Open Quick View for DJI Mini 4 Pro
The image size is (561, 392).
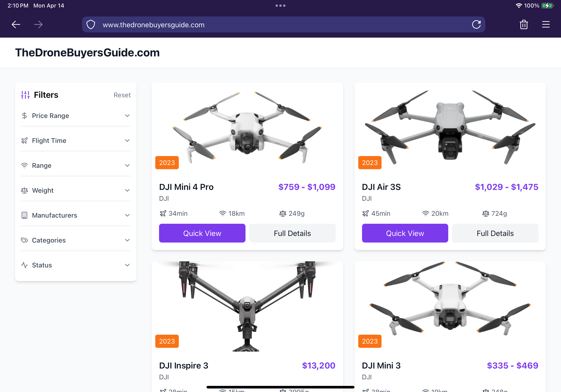pyautogui.click(x=202, y=233)
